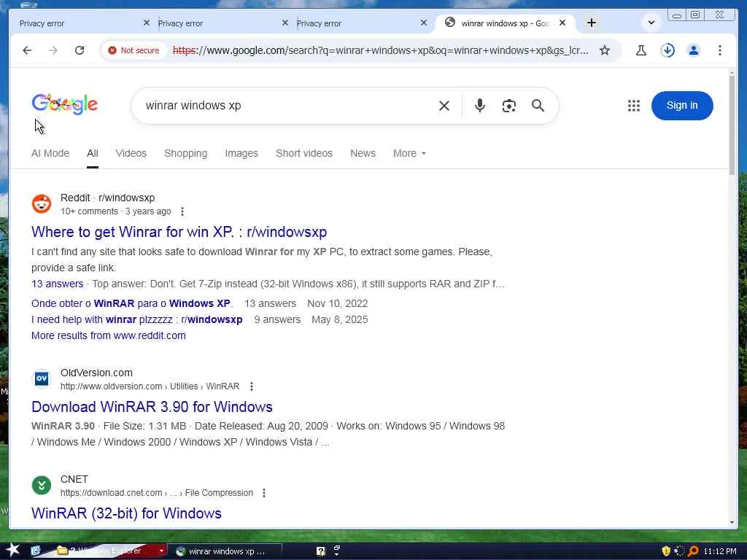This screenshot has width=747, height=560.
Task: Click the help icon in the taskbar
Action: pyautogui.click(x=321, y=551)
